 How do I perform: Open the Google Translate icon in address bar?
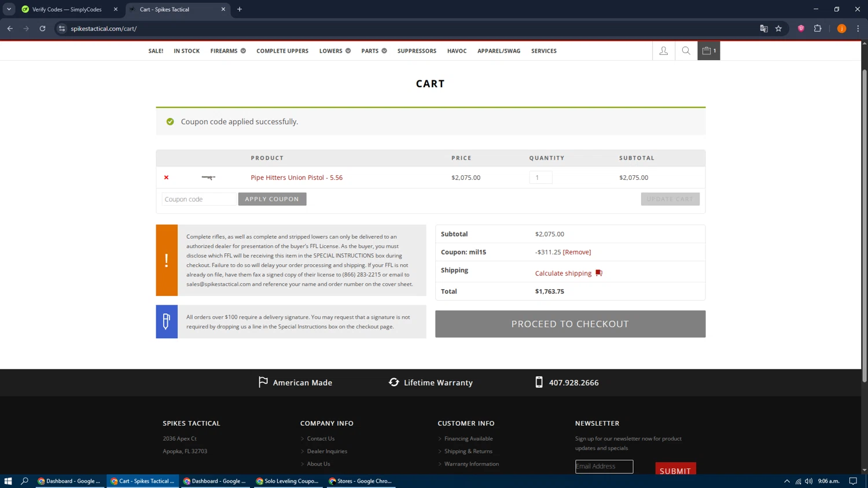click(764, 28)
